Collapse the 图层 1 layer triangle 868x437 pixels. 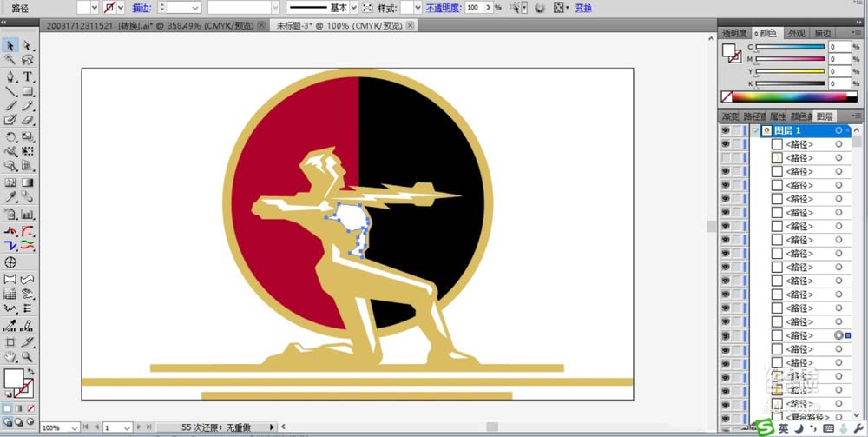(755, 130)
